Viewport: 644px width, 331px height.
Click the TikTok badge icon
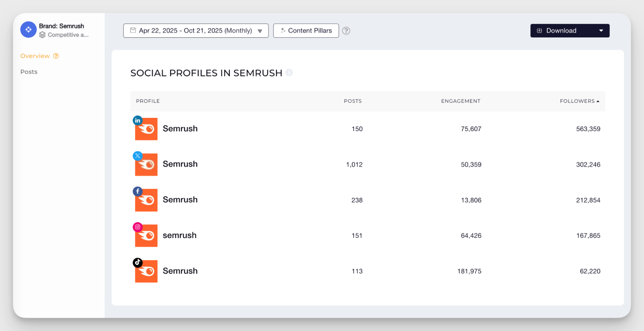coord(138,262)
